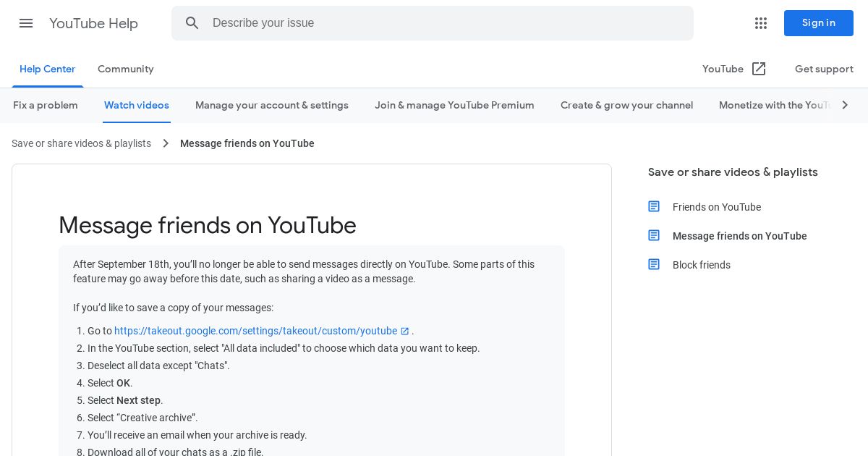Open the hamburger main menu

coord(26,23)
